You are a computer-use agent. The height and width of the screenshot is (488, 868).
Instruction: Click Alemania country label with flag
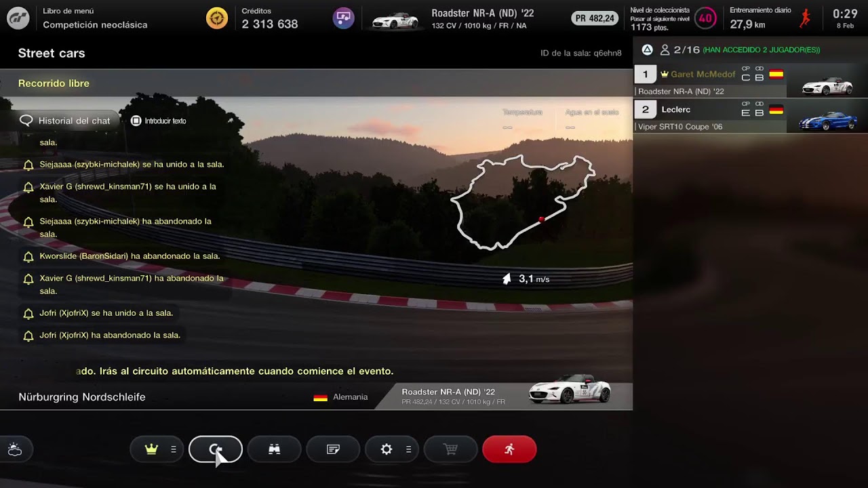pyautogui.click(x=340, y=397)
